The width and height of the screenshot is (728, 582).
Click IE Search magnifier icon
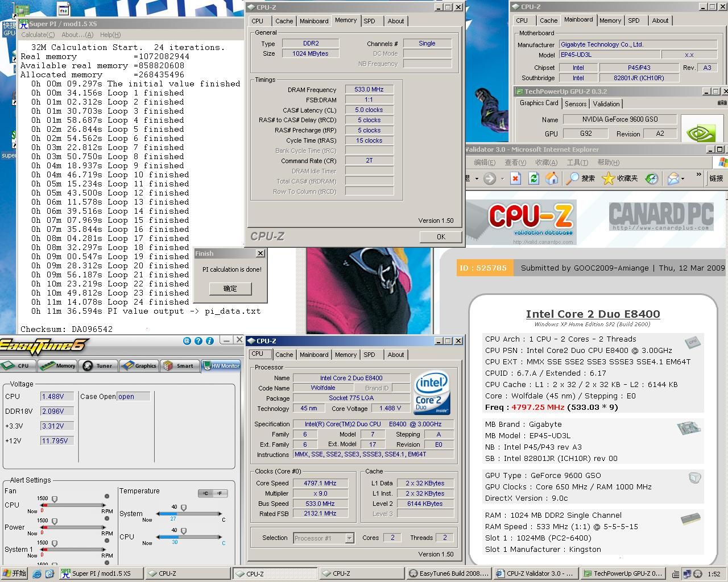(573, 178)
